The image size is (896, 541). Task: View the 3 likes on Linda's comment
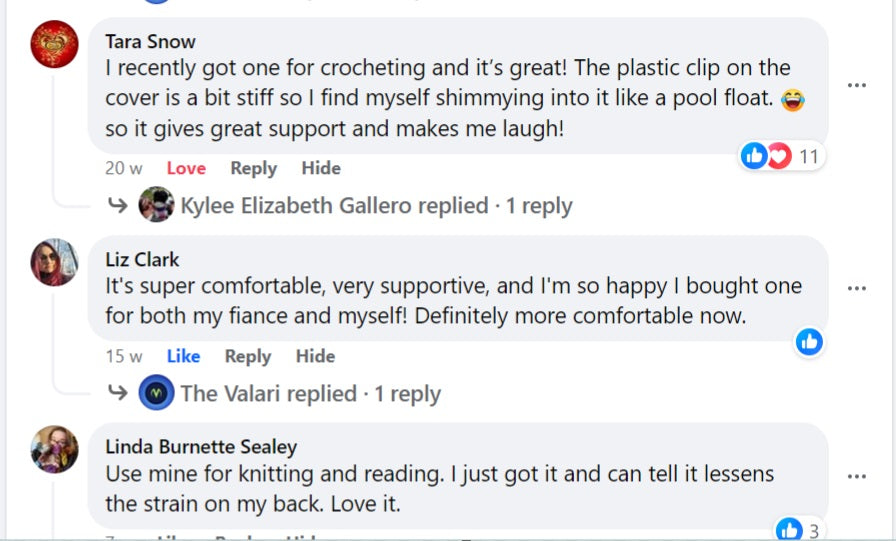pyautogui.click(x=799, y=529)
